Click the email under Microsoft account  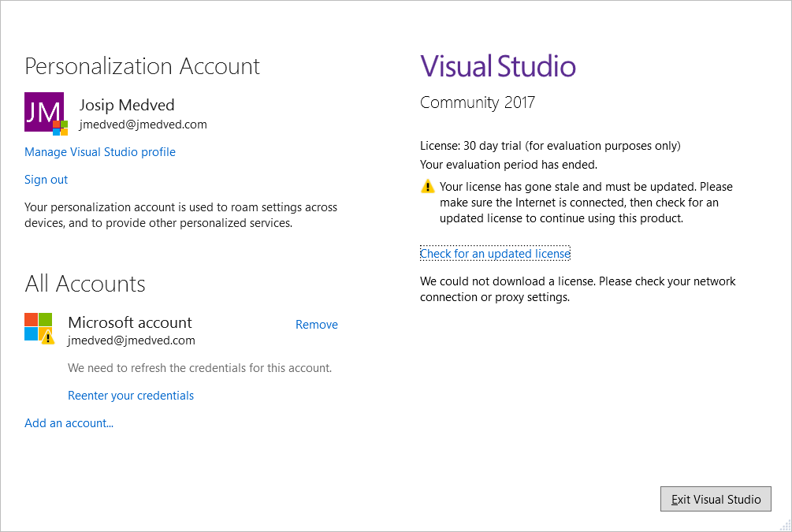(132, 340)
